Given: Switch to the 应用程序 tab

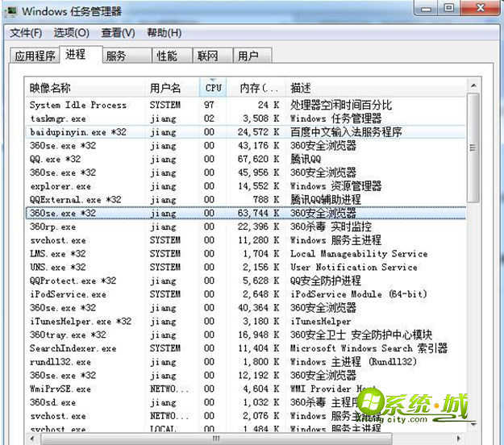Looking at the screenshot, I should coord(35,56).
